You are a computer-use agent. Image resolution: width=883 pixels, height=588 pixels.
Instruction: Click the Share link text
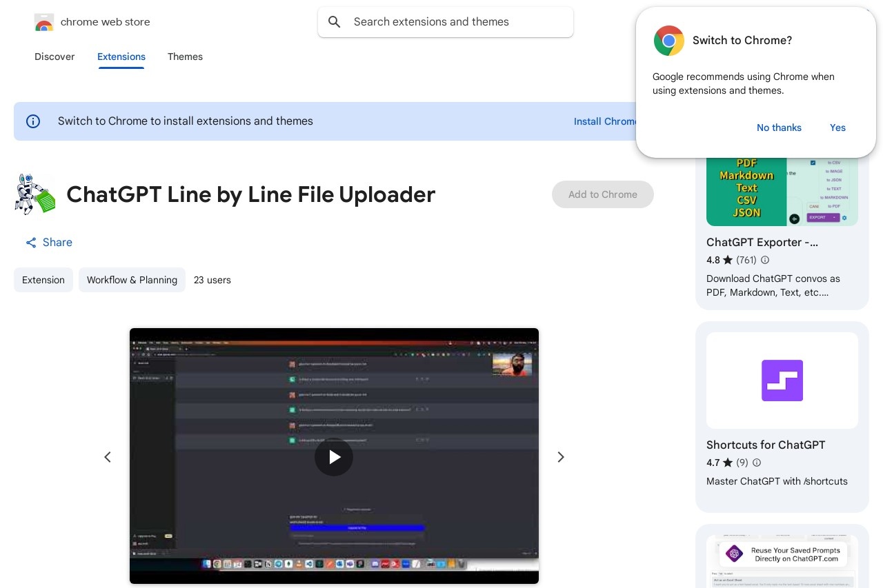pos(57,243)
